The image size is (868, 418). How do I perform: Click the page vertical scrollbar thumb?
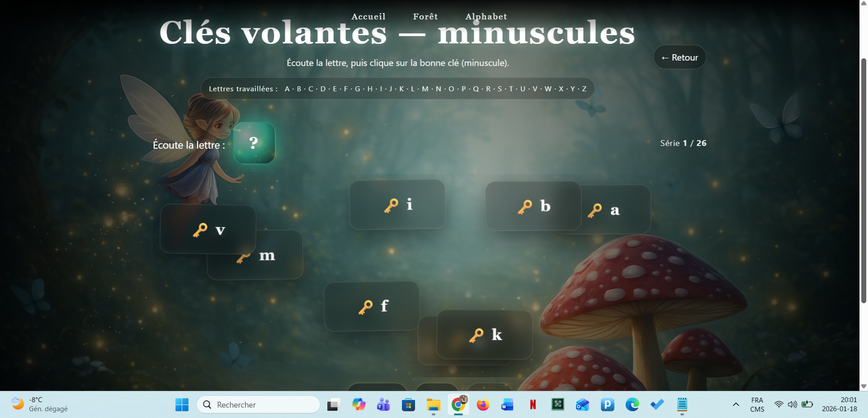click(x=863, y=181)
